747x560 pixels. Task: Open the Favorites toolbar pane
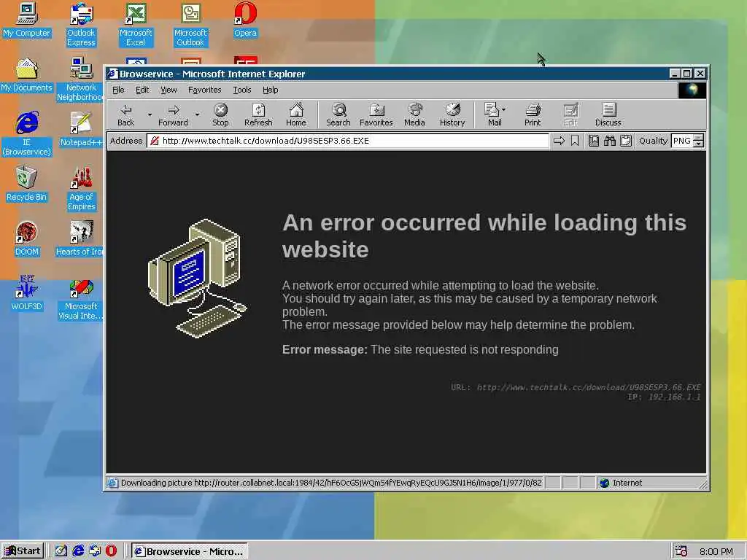(x=376, y=114)
